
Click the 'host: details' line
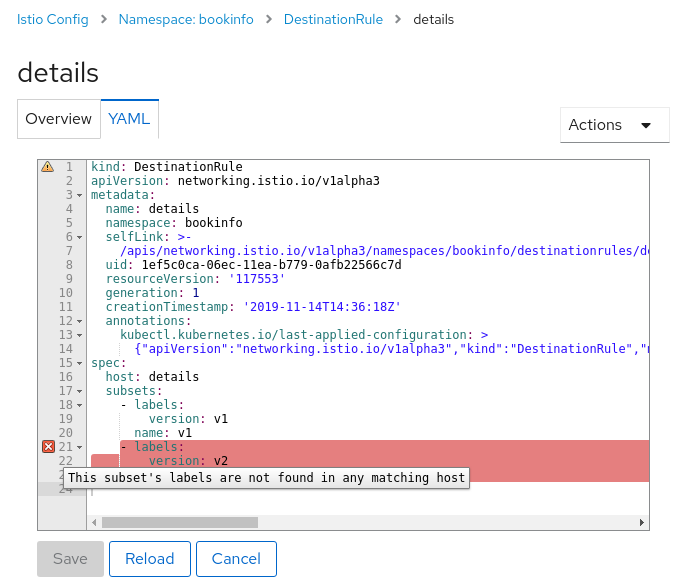pos(152,377)
